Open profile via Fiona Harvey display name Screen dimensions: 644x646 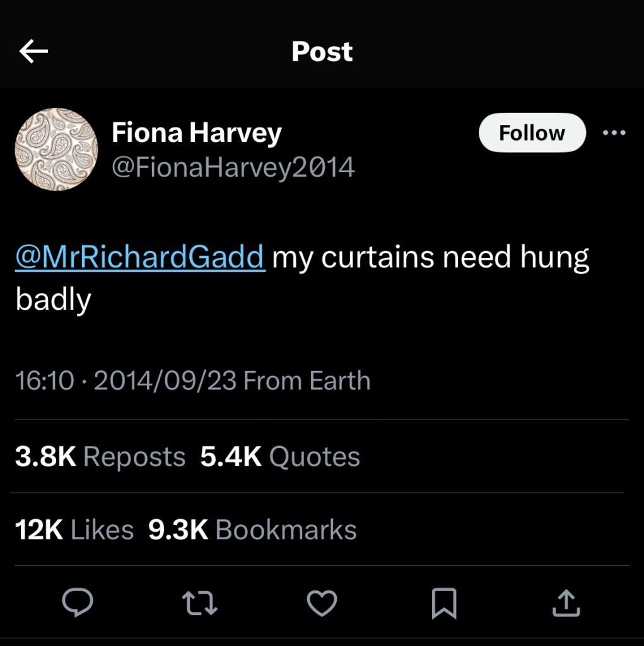click(196, 133)
